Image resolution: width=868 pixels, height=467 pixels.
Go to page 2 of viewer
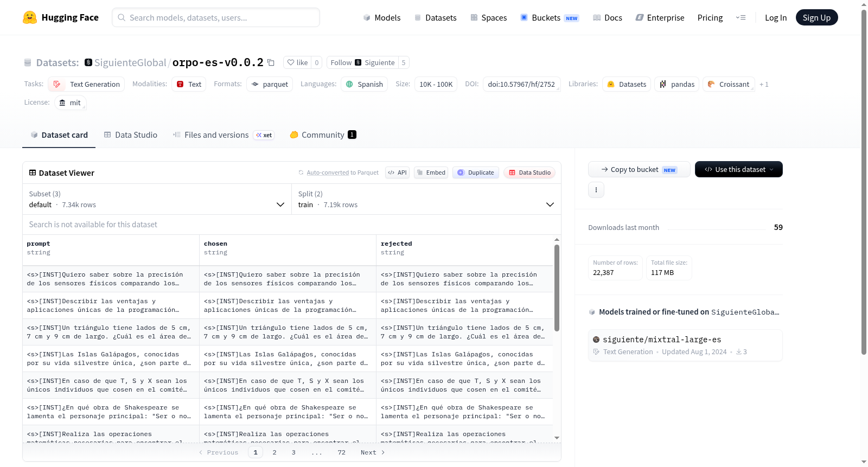coord(275,452)
